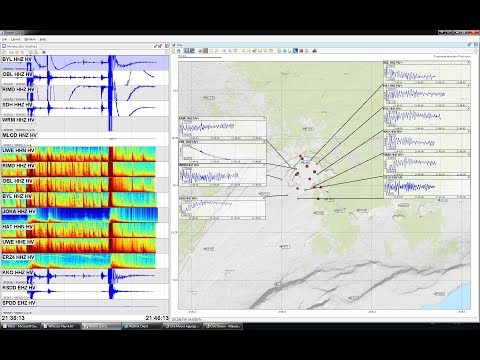Click the start time 21:36:13 label

pos(13,318)
